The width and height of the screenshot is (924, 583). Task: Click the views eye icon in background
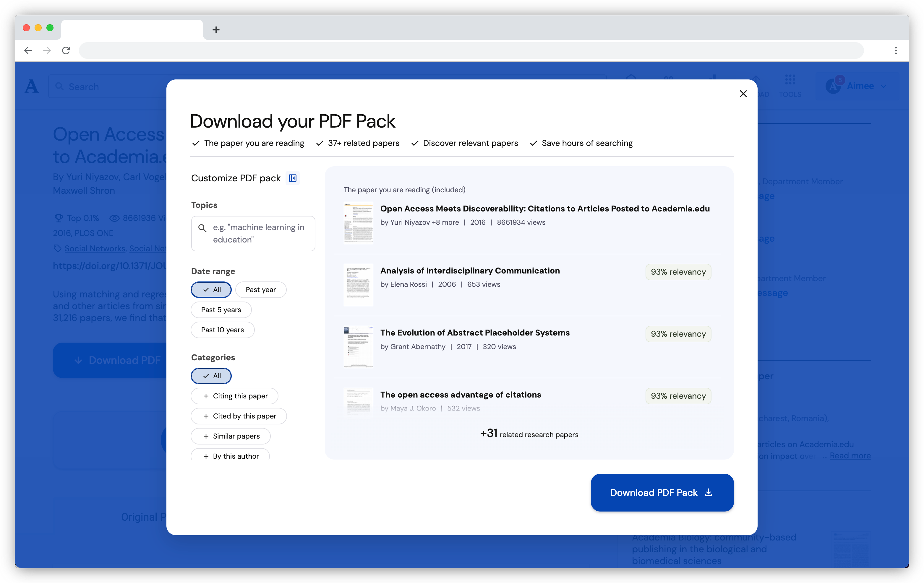coord(114,218)
